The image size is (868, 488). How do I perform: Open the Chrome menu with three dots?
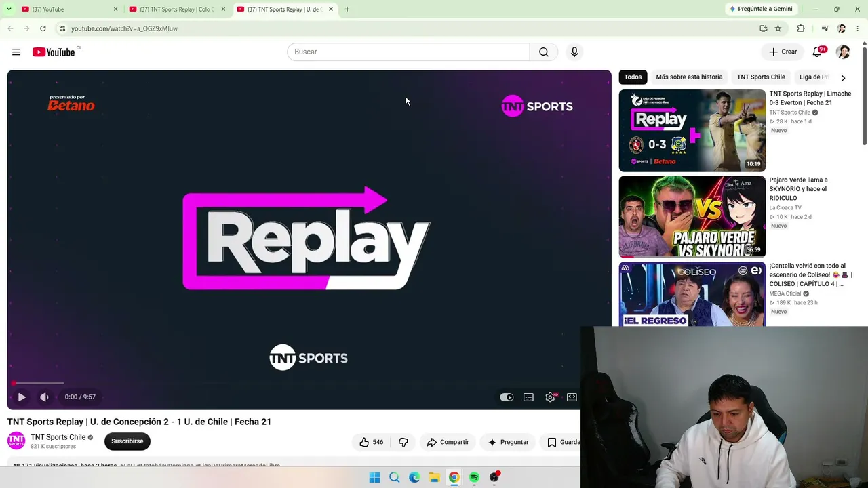tap(858, 28)
